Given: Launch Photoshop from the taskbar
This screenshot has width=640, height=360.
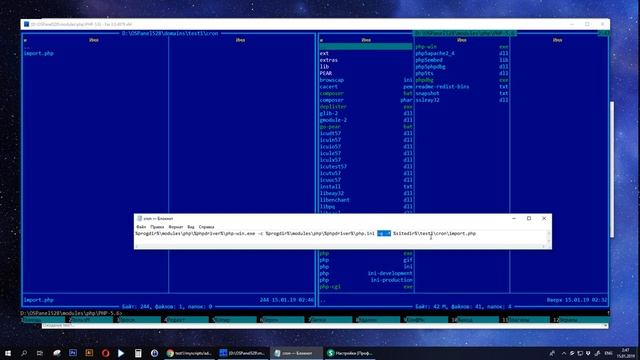Looking at the screenshot, I should click(73, 353).
